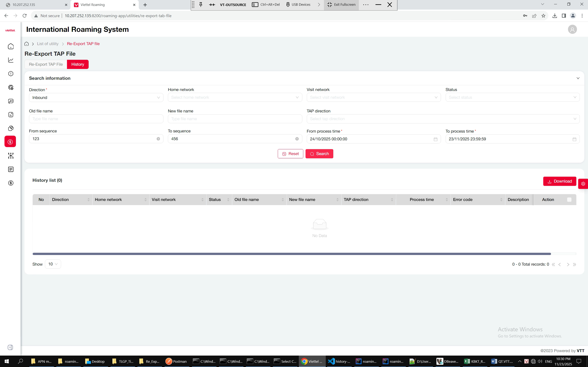Open the Show 10 page size dropdown
Image resolution: width=588 pixels, height=367 pixels.
point(53,264)
